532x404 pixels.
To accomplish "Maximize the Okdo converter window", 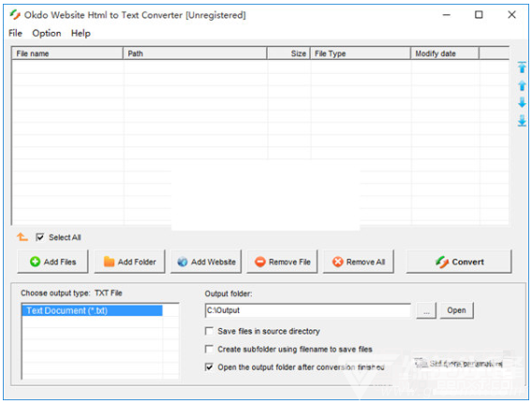I will click(x=479, y=15).
